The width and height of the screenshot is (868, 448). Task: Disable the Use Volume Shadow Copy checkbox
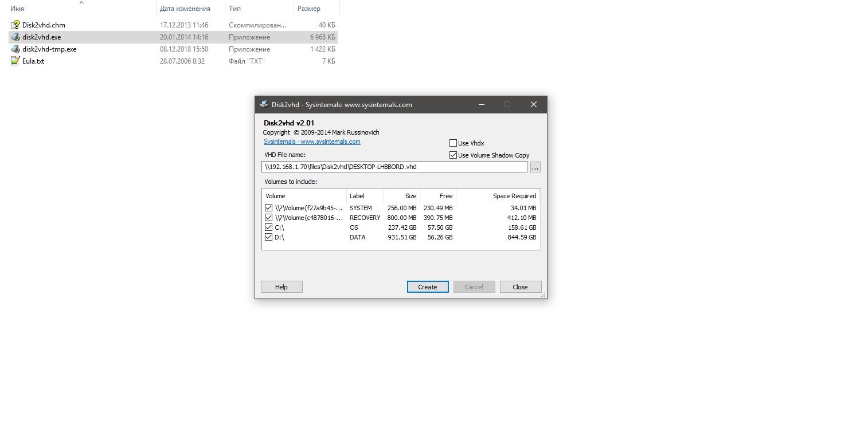pos(453,155)
